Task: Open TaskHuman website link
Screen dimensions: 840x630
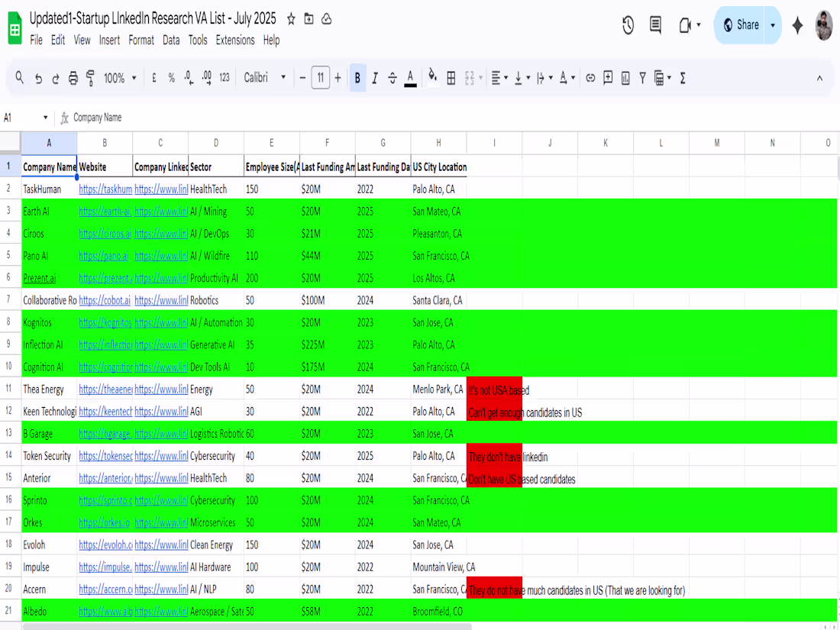Action: (105, 189)
